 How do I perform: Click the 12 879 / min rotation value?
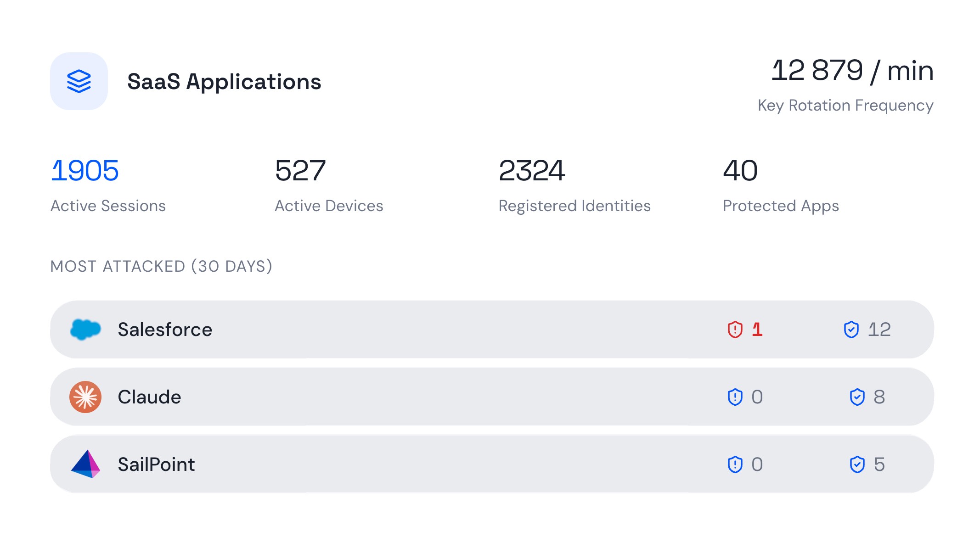point(852,71)
